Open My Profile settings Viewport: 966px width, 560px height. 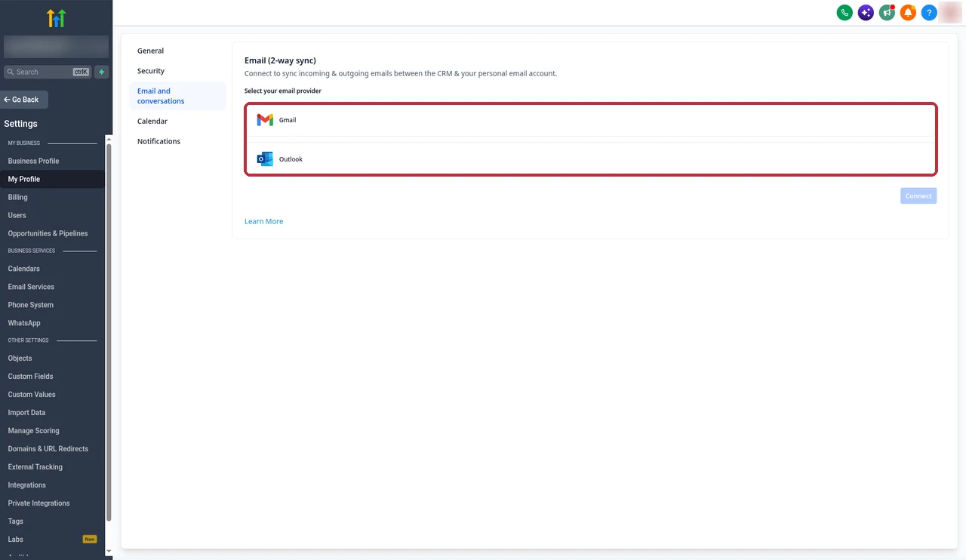[52, 179]
